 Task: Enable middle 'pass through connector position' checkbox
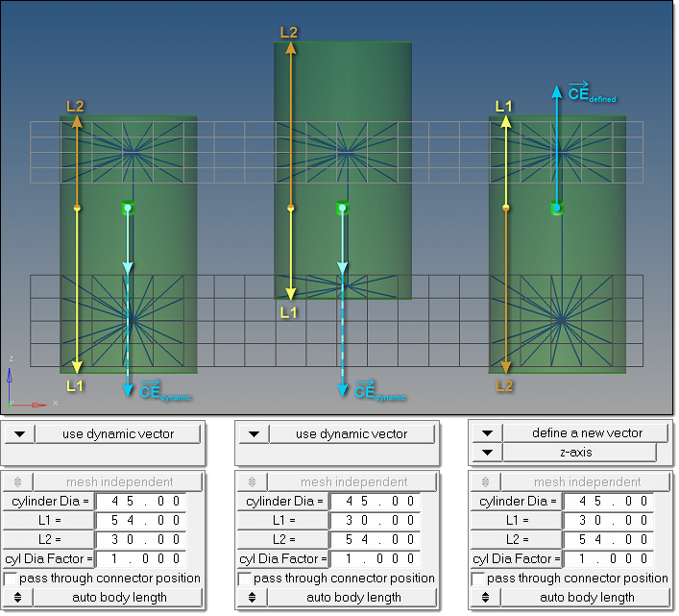click(244, 579)
